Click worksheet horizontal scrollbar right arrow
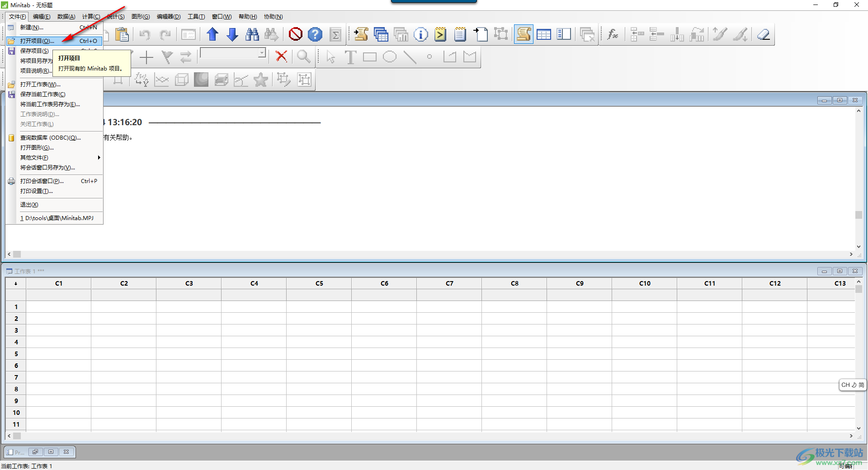Viewport: 868px width, 470px height. [851, 436]
